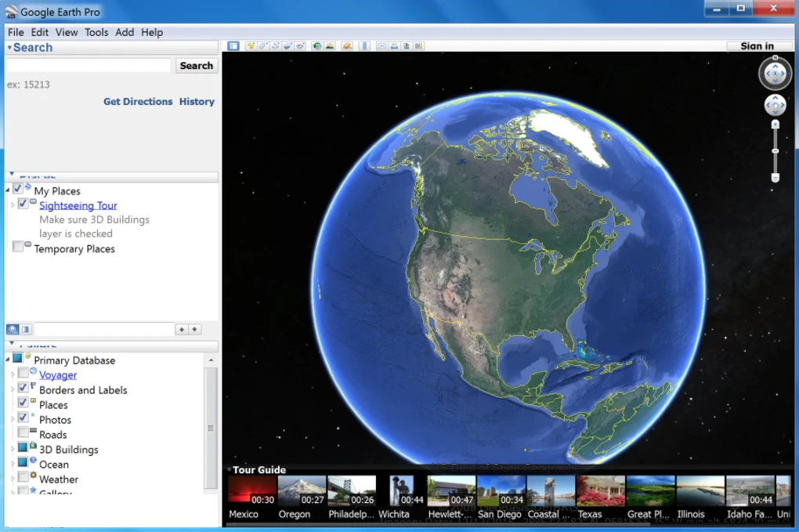The height and width of the screenshot is (532, 799).
Task: Click the Look joystick compass ring
Action: [775, 74]
